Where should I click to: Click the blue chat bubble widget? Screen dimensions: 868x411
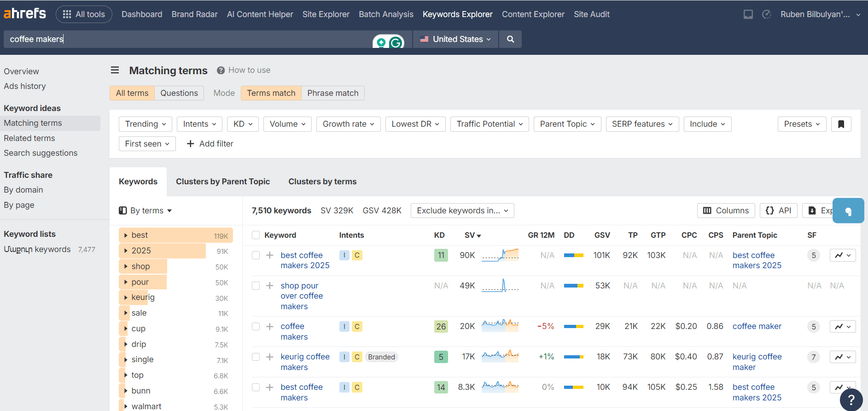point(848,211)
